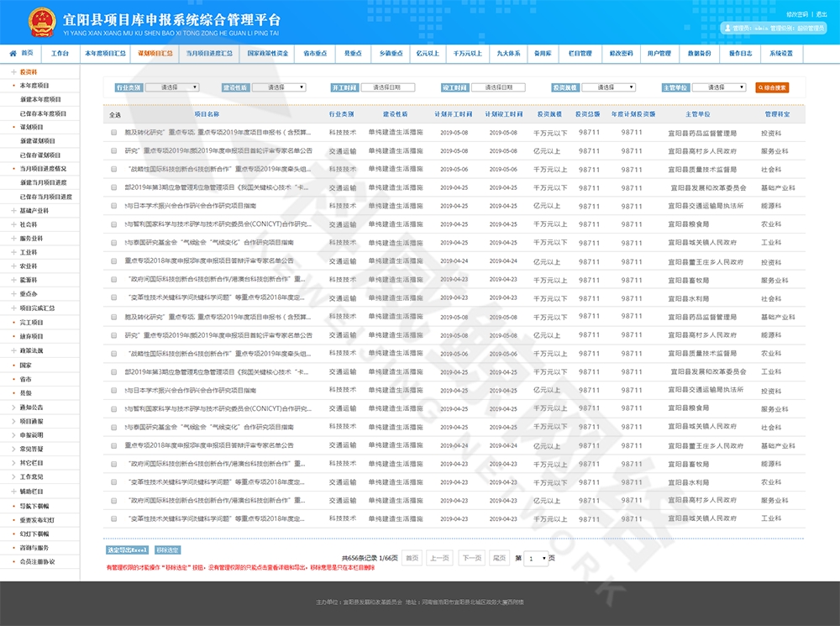840x626 pixels.
Task: Tick the checkbox on the first project row
Action: point(114,133)
